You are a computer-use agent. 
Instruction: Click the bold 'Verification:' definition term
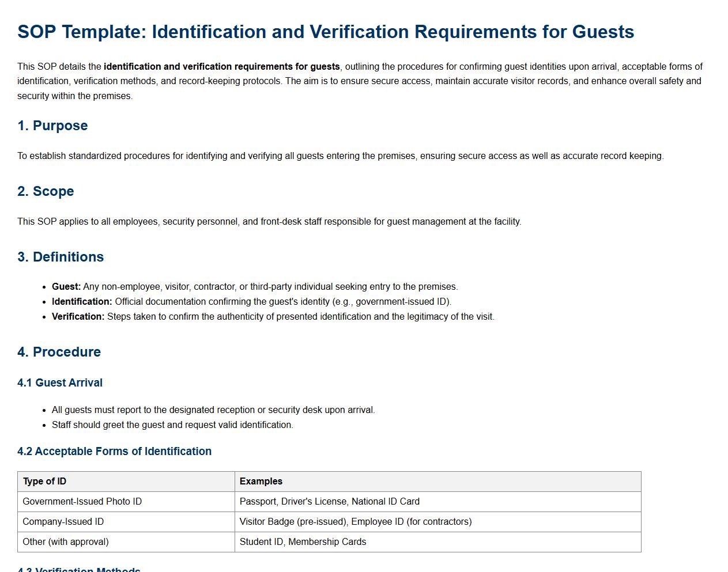point(78,317)
